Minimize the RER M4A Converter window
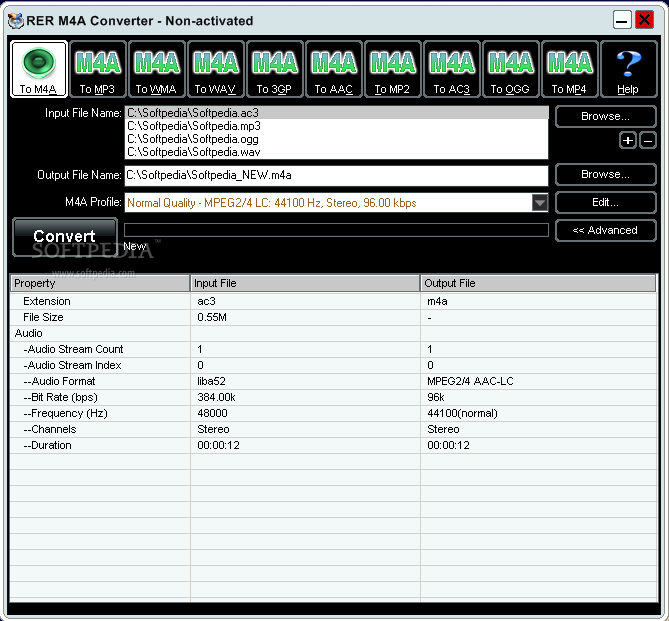669x621 pixels. pos(622,20)
